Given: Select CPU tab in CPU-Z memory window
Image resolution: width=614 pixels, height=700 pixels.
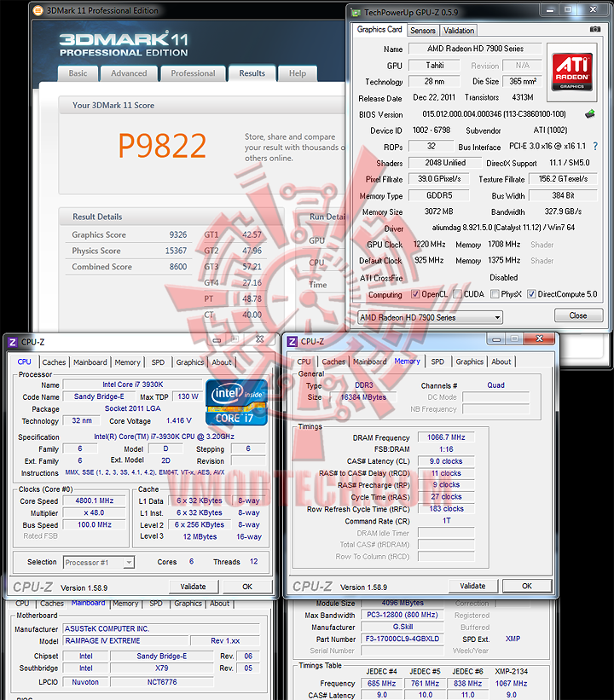Looking at the screenshot, I should [x=304, y=362].
